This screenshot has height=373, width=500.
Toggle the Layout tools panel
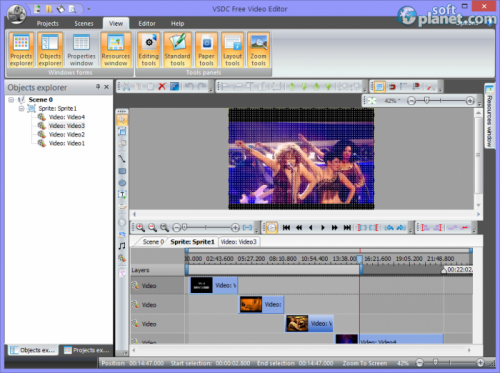coord(232,50)
